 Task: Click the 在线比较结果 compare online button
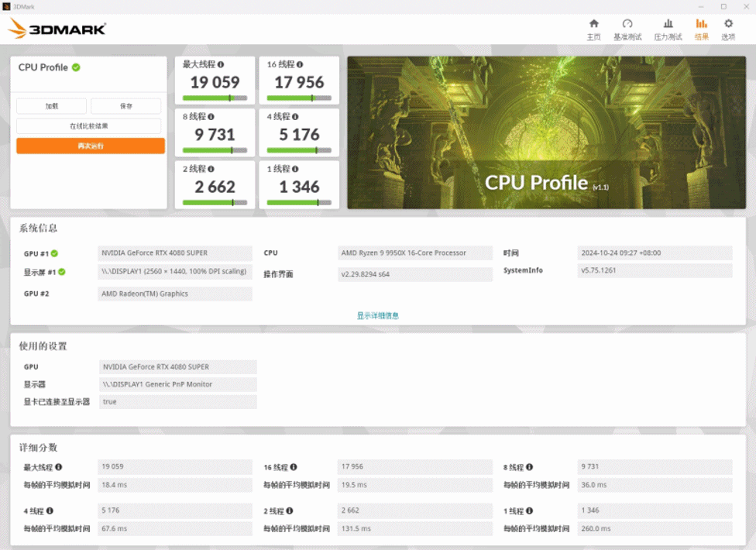[89, 125]
